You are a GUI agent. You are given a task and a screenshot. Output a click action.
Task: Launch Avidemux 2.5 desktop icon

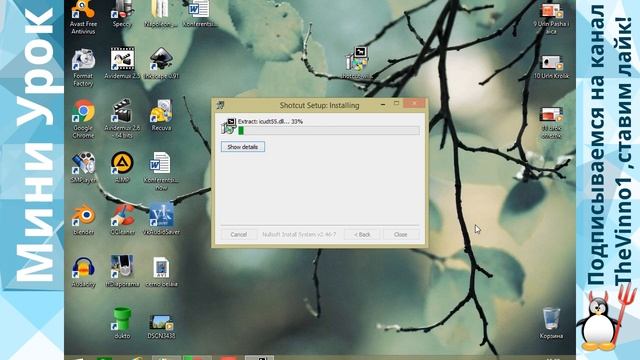tap(122, 63)
